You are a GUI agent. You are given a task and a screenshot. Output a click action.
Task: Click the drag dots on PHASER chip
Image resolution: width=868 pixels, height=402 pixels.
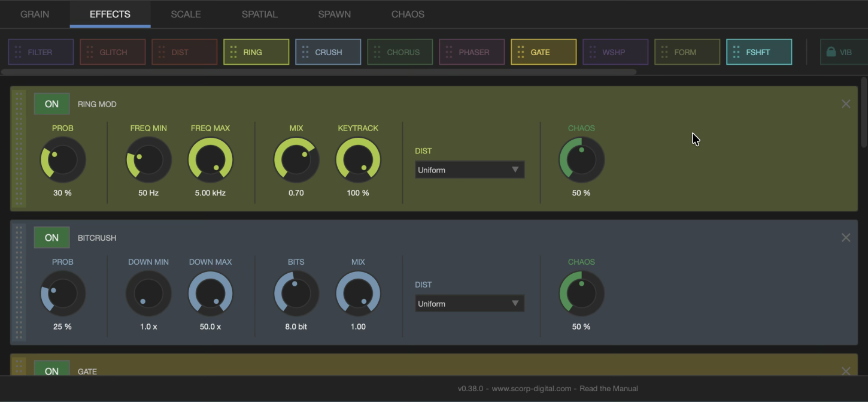coord(449,52)
